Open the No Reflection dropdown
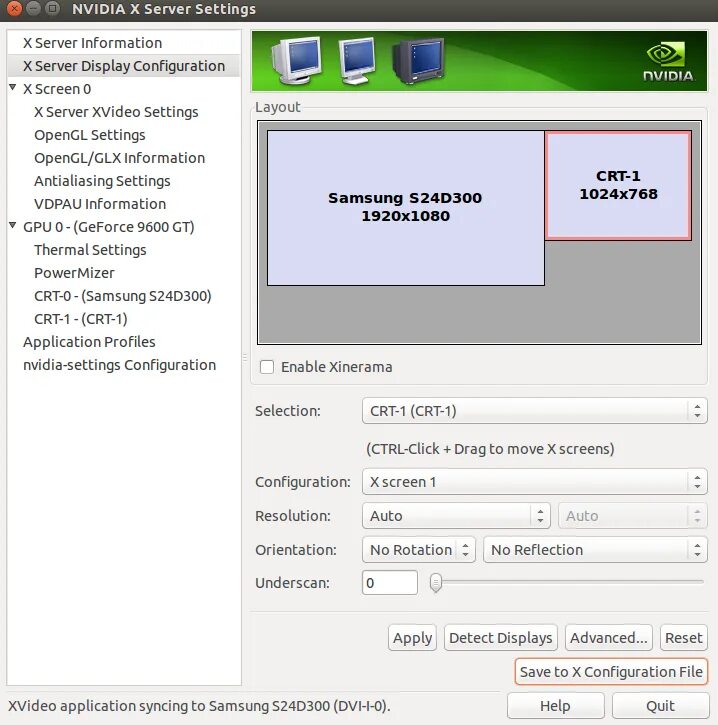The image size is (718, 725). [595, 550]
